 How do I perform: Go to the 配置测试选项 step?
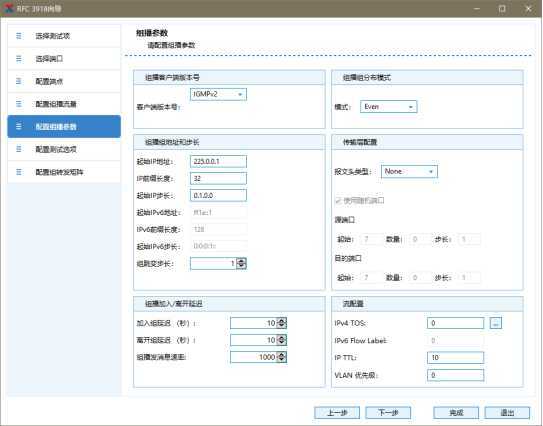click(x=64, y=149)
